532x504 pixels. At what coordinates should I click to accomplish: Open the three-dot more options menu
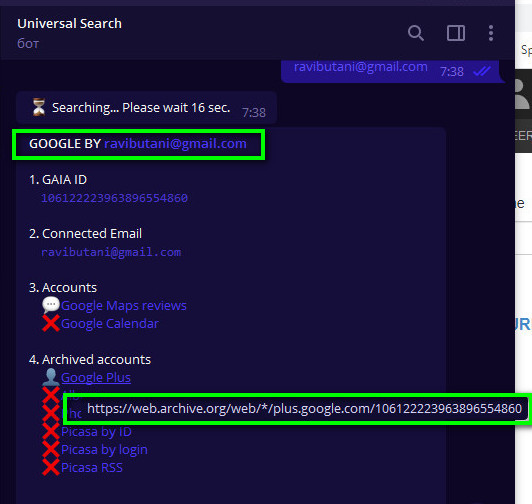[x=491, y=33]
